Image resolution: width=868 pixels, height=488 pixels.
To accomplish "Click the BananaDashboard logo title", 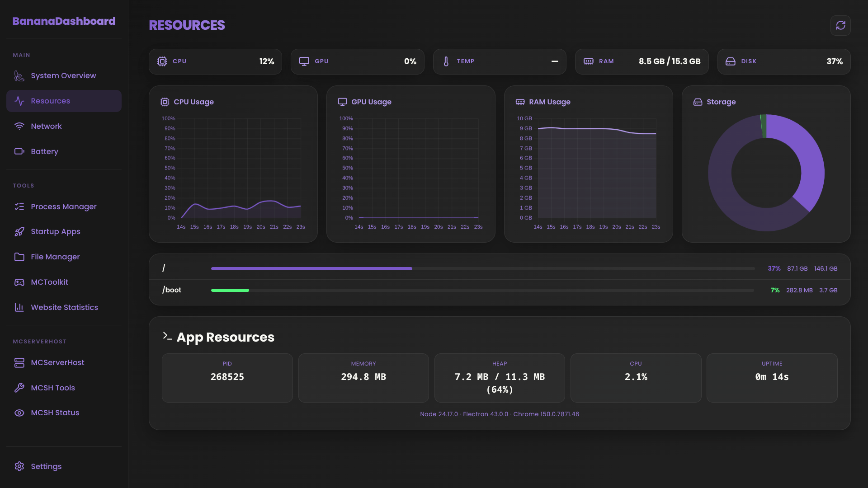I will pyautogui.click(x=64, y=21).
